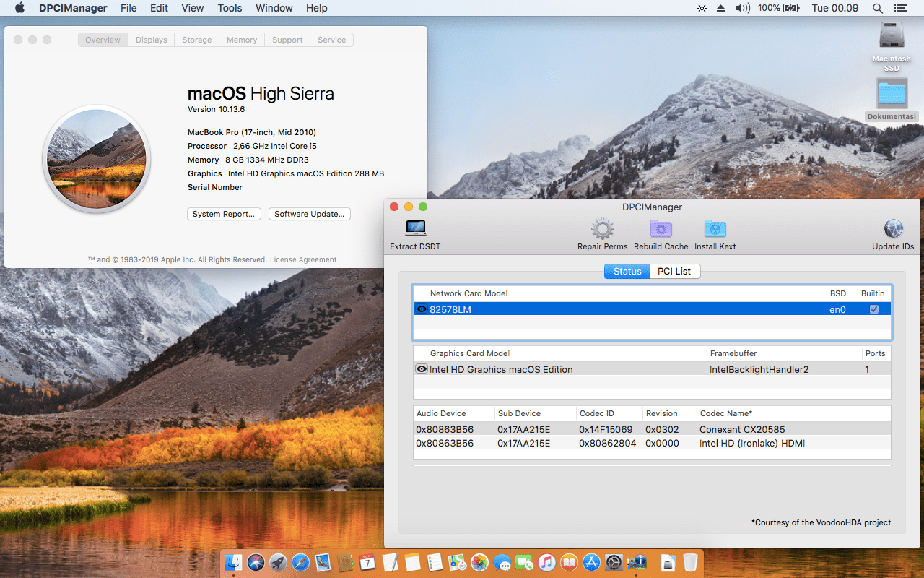
Task: Open Messages from the Dock
Action: click(502, 563)
